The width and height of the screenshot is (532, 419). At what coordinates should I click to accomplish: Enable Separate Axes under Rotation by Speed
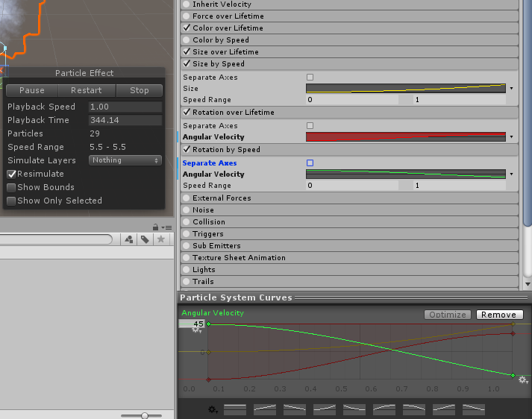coord(310,163)
